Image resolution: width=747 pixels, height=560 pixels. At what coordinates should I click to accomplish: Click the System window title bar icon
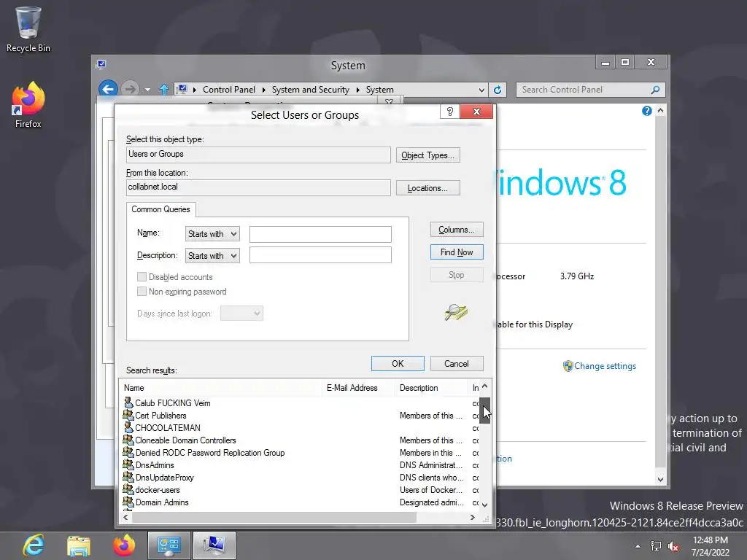pyautogui.click(x=101, y=64)
